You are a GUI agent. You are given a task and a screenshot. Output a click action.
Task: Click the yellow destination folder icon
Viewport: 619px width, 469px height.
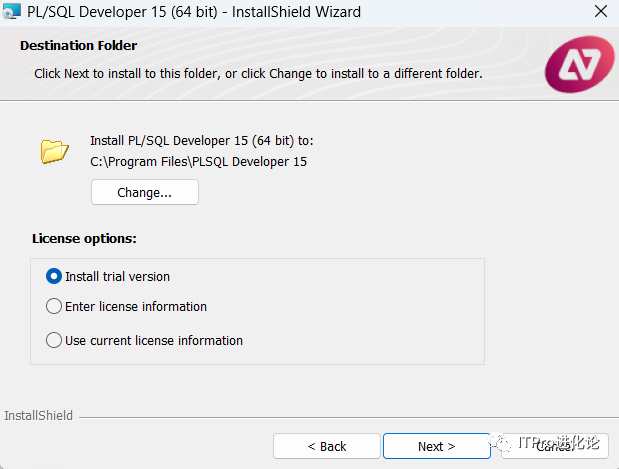54,151
